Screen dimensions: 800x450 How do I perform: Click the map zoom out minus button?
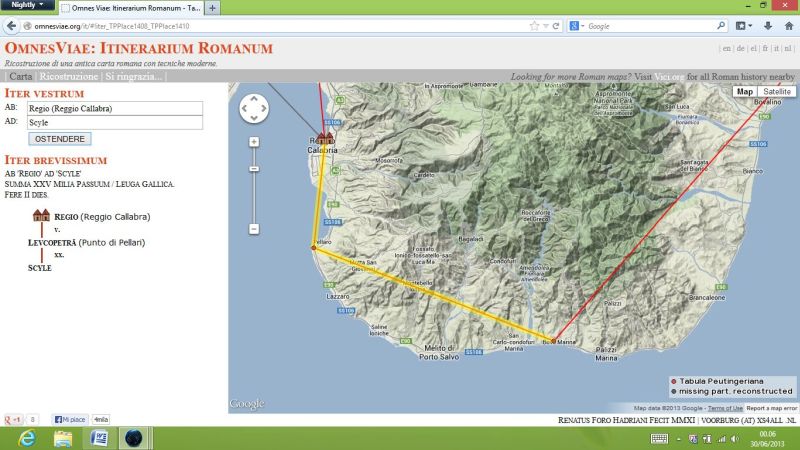click(x=254, y=229)
